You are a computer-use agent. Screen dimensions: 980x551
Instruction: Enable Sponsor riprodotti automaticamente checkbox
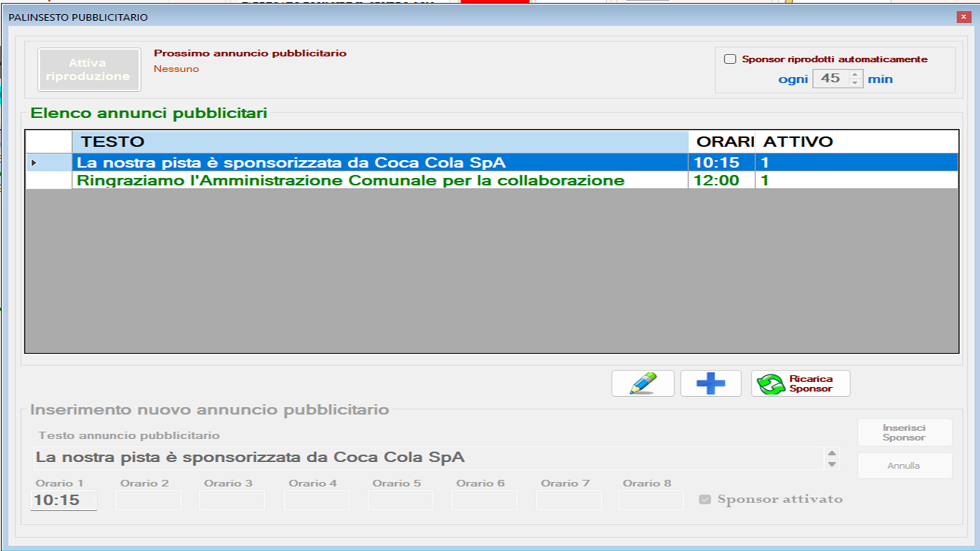(730, 59)
